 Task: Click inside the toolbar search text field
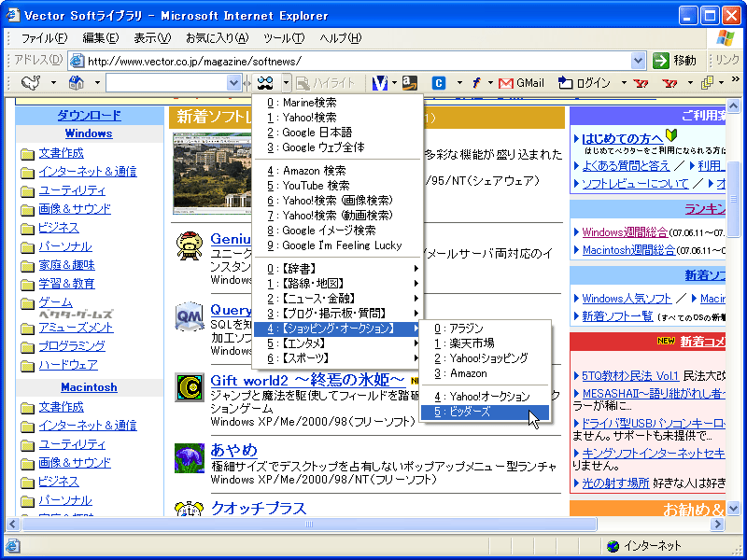click(166, 83)
